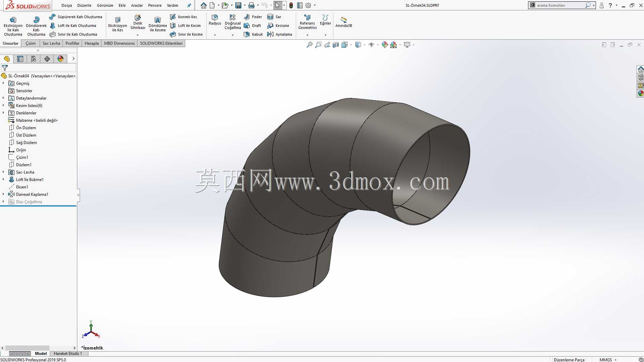644x362 pixels.
Task: Open Delik Sihirbazı tool
Action: coord(138,22)
